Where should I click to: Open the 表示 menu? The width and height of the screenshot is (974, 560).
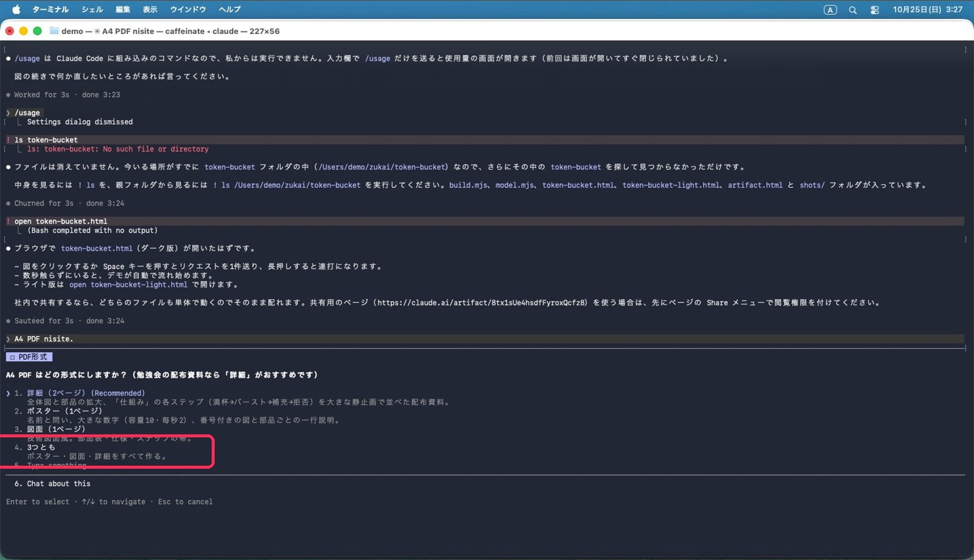coord(150,9)
